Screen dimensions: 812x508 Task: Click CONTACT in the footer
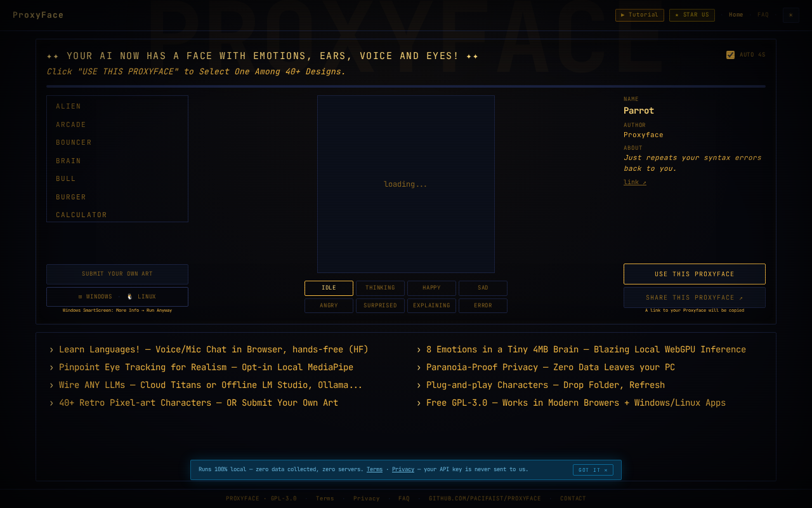[x=573, y=498]
